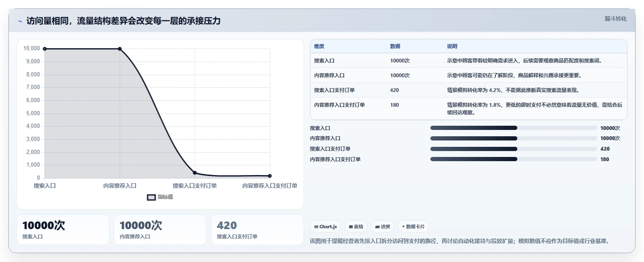Click the Chart.js tag chip
This screenshot has height=262, width=644.
click(326, 227)
